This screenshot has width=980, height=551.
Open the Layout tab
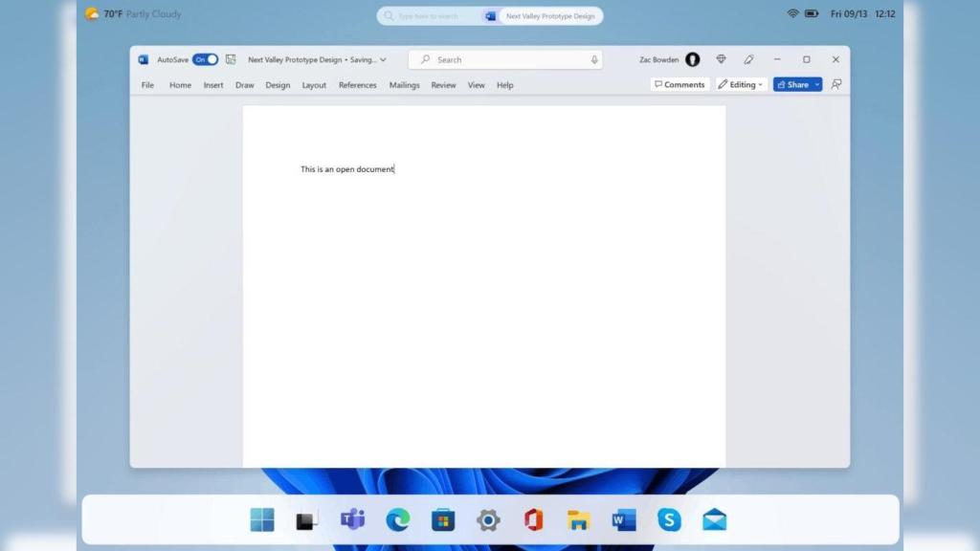coord(314,85)
